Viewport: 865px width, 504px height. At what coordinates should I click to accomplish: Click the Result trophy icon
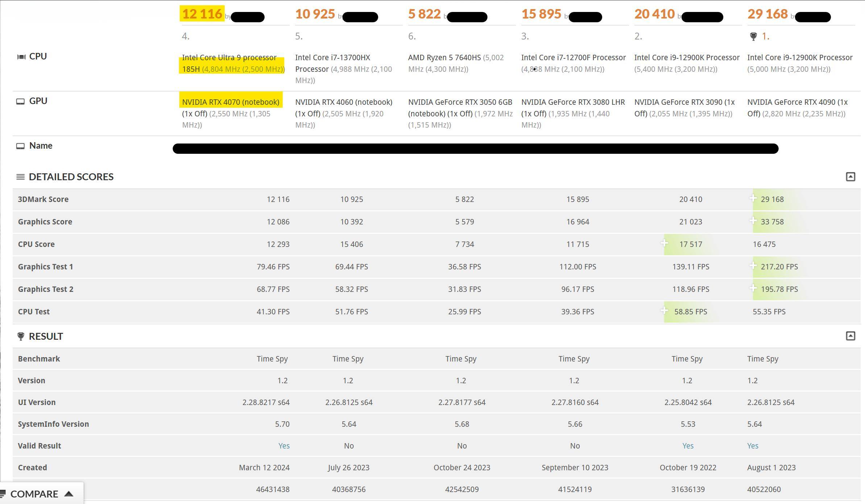tap(21, 336)
